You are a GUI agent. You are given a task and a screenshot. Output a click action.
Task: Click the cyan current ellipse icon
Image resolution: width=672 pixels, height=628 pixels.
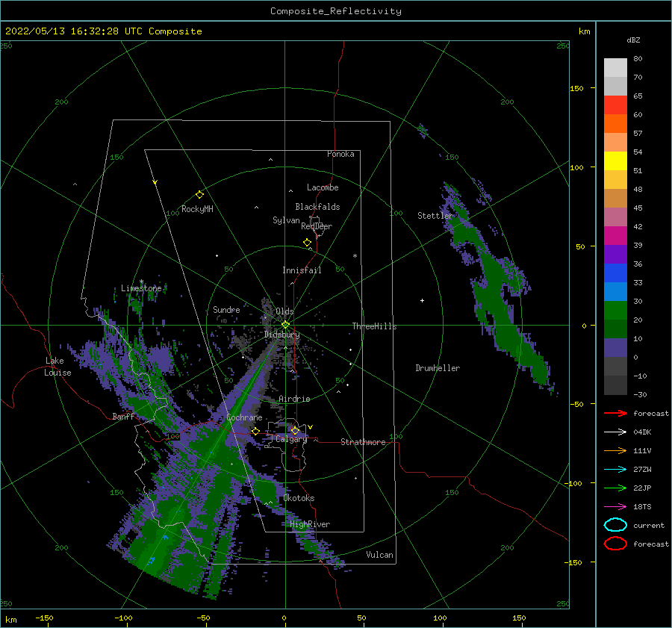coord(615,525)
